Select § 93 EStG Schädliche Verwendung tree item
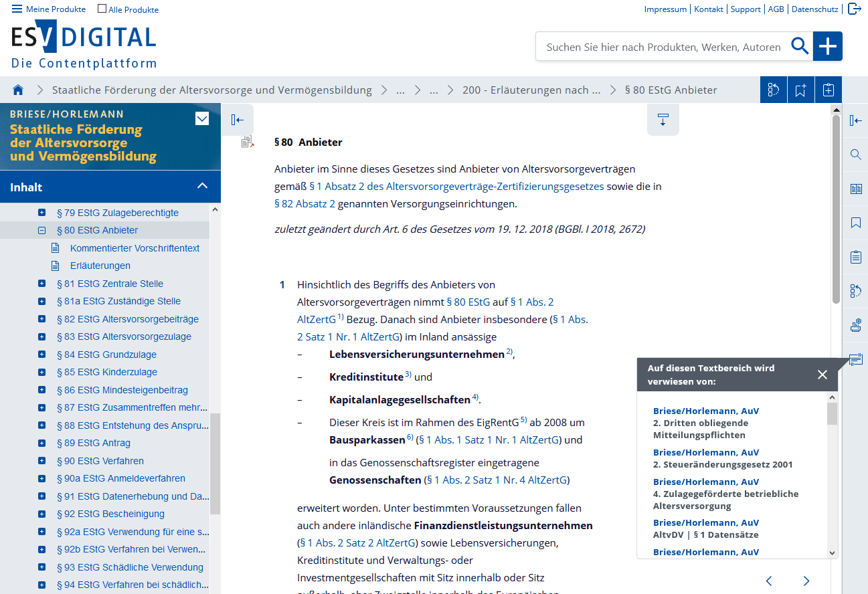The width and height of the screenshot is (868, 594). point(130,567)
